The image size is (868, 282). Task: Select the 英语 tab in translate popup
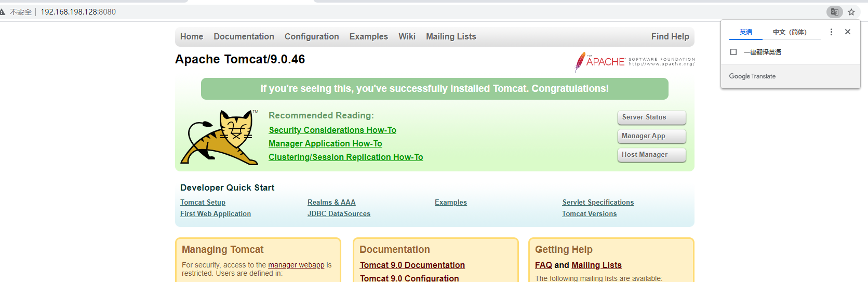pyautogui.click(x=746, y=32)
